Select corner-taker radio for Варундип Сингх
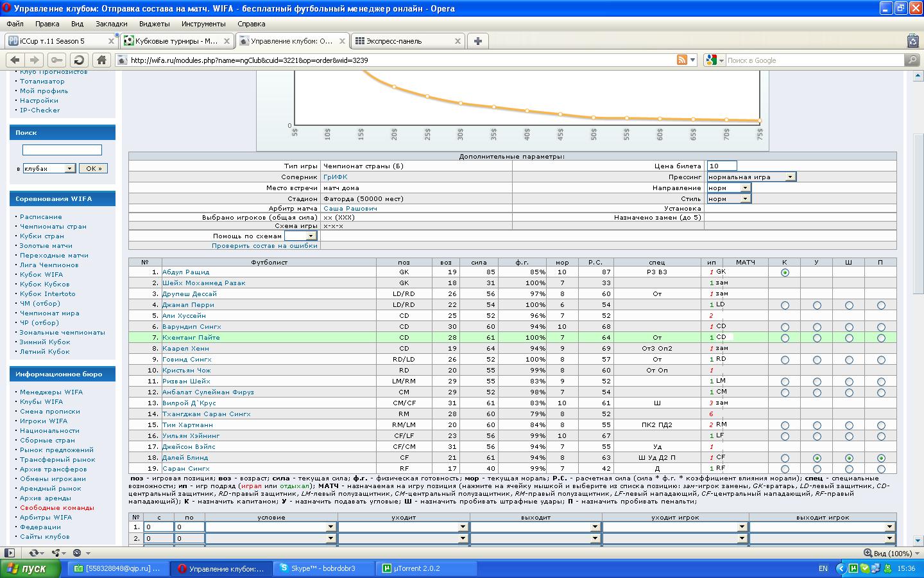This screenshot has height=578, width=924. [x=817, y=327]
